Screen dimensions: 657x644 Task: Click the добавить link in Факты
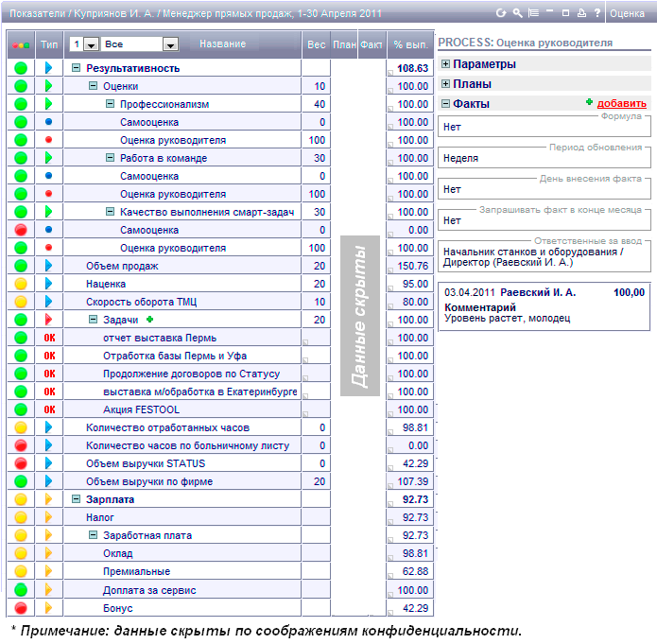(x=621, y=103)
